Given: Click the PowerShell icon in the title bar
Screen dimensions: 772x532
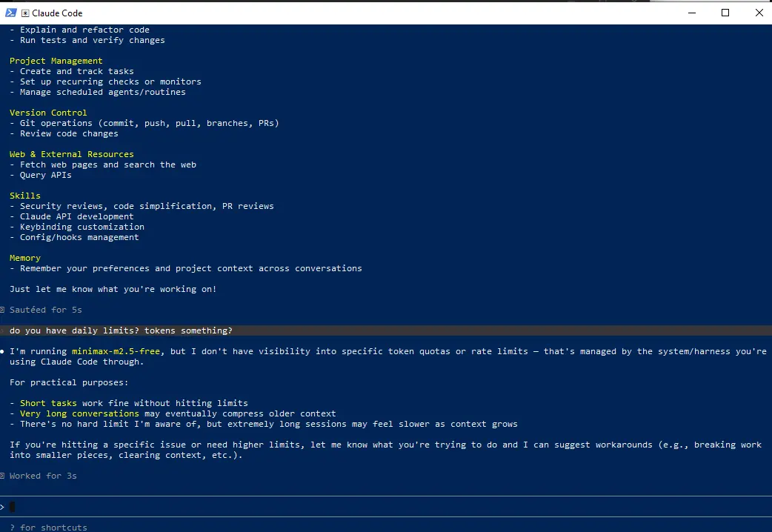Looking at the screenshot, I should pyautogui.click(x=11, y=13).
